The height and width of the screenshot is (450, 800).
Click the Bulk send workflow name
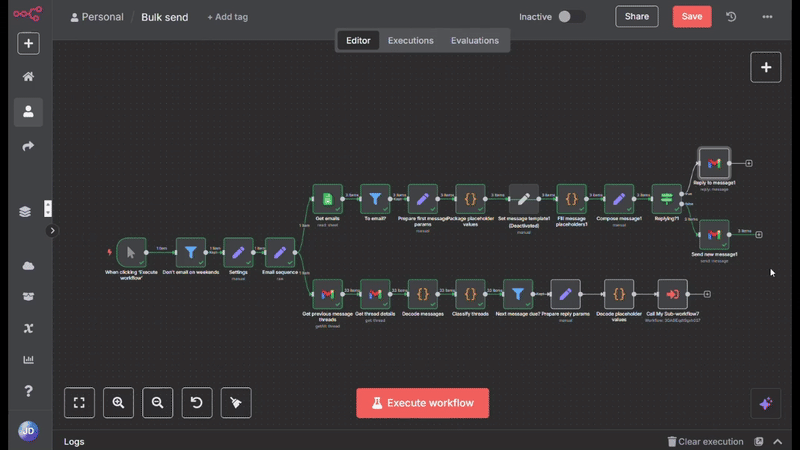pyautogui.click(x=164, y=17)
